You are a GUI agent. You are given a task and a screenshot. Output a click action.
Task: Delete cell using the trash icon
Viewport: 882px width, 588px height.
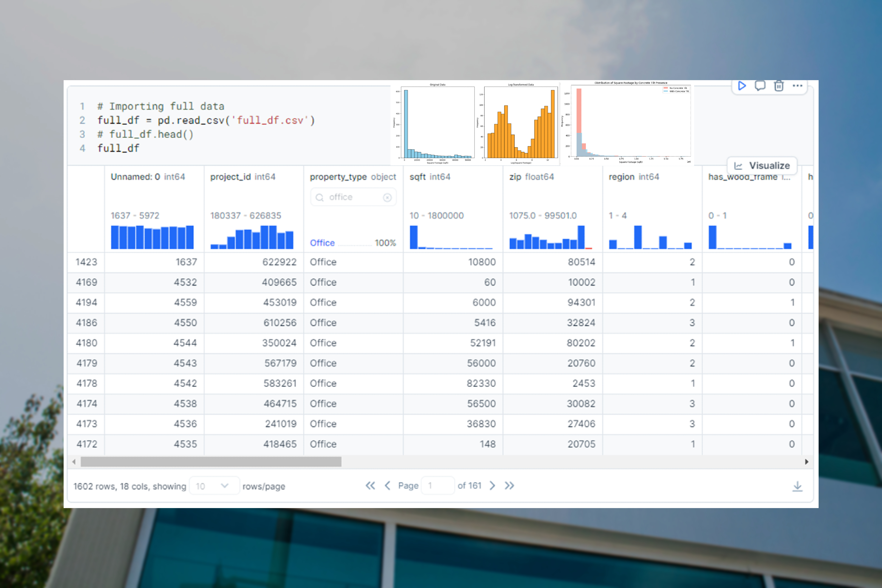(779, 86)
